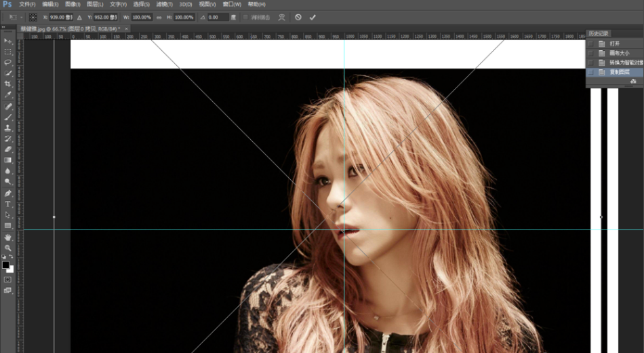Click the foreground color swatch
The image size is (644, 353).
5,265
